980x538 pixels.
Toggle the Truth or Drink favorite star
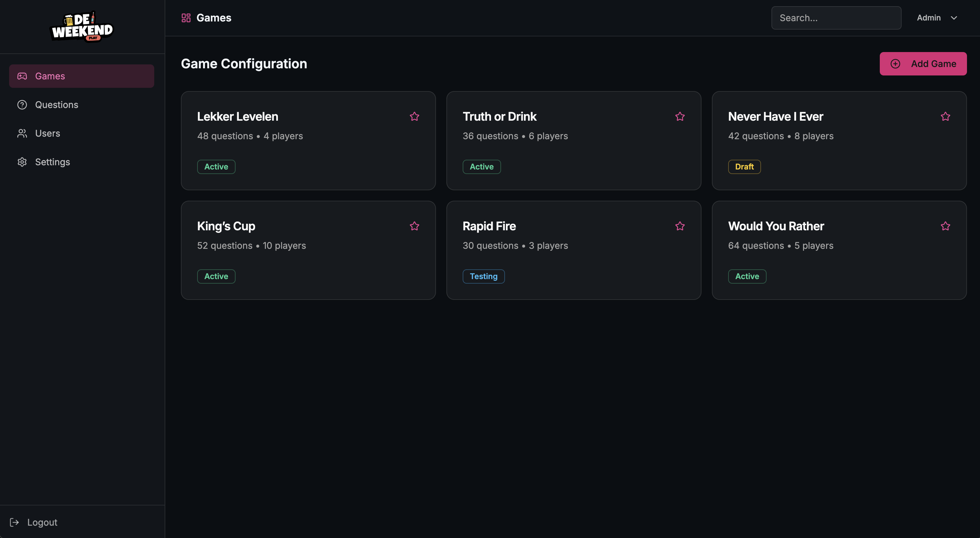point(680,116)
